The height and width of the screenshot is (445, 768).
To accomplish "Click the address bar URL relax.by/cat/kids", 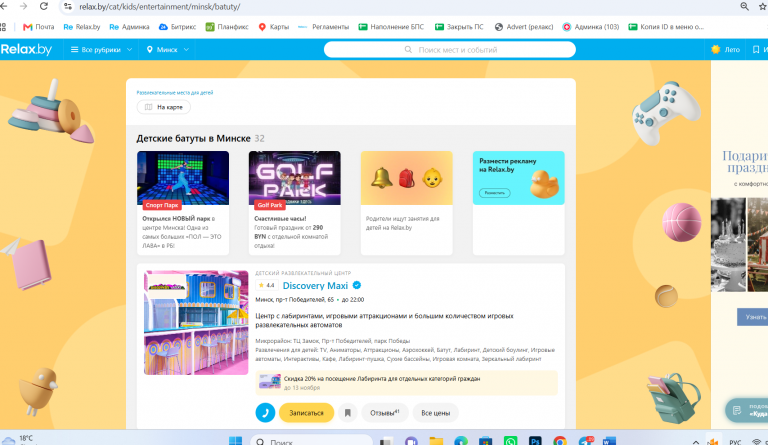I will pyautogui.click(x=160, y=7).
